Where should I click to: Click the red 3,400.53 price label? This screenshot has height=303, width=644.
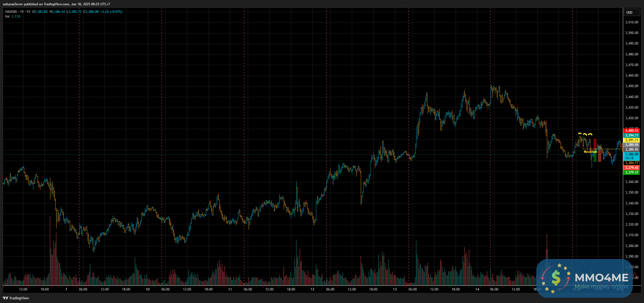coord(631,131)
